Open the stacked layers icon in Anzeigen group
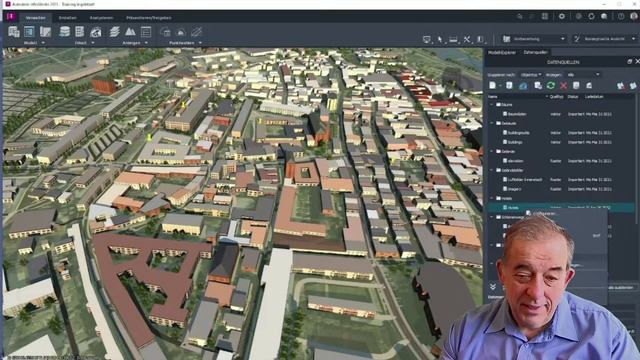 click(115, 32)
